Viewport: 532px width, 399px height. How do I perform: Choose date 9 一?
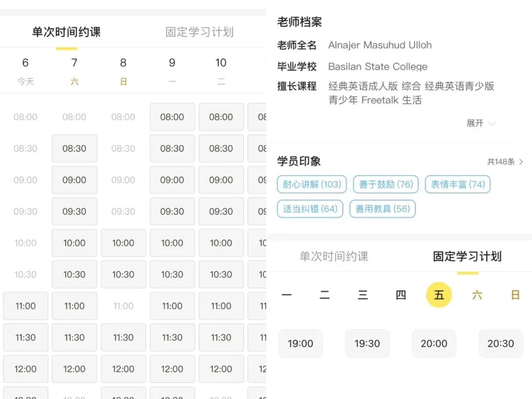(172, 72)
